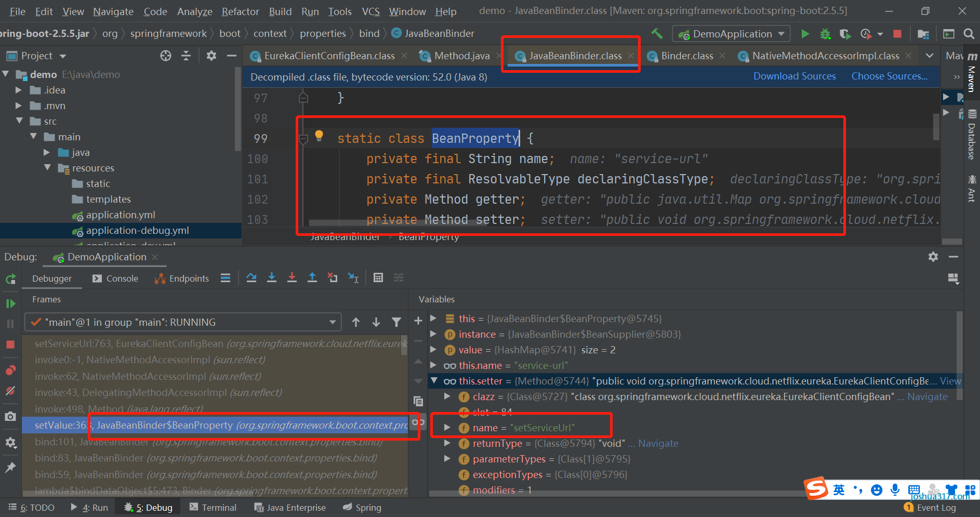Image resolution: width=980 pixels, height=517 pixels.
Task: Collapse the resources folder
Action: click(47, 168)
